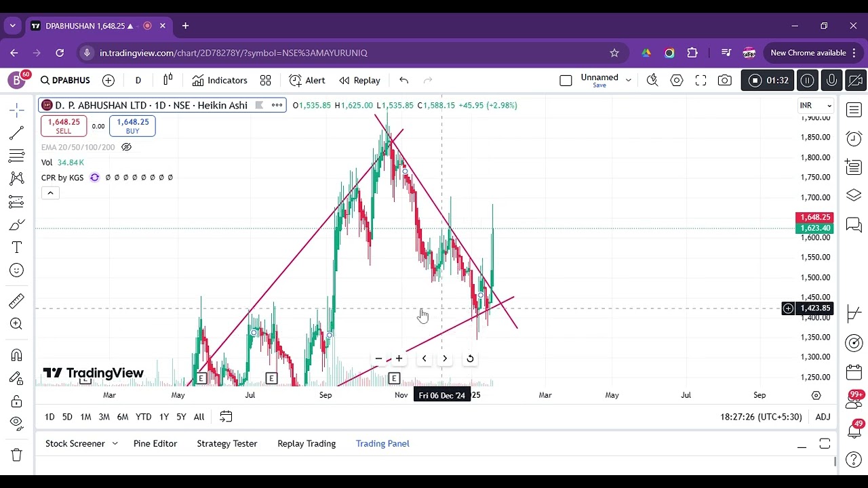This screenshot has height=488, width=868.
Task: Open the help center question icon
Action: click(x=854, y=460)
